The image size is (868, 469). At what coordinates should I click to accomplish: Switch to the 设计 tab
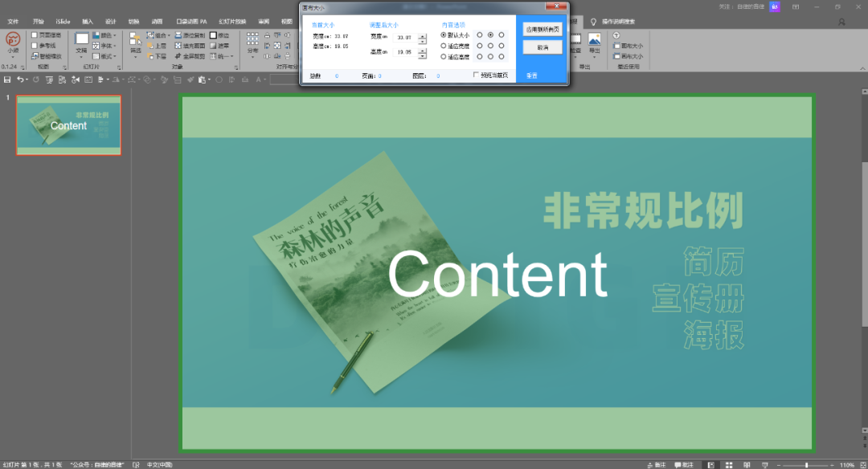(111, 22)
